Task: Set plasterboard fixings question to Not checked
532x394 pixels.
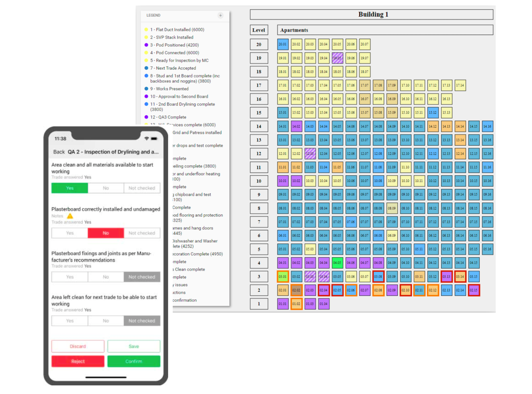Action: click(x=142, y=277)
